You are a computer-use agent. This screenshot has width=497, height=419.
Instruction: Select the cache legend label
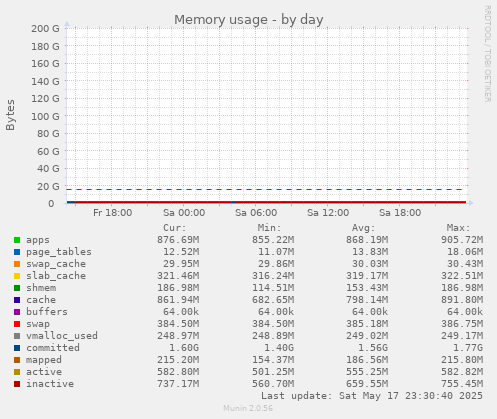pyautogui.click(x=41, y=300)
